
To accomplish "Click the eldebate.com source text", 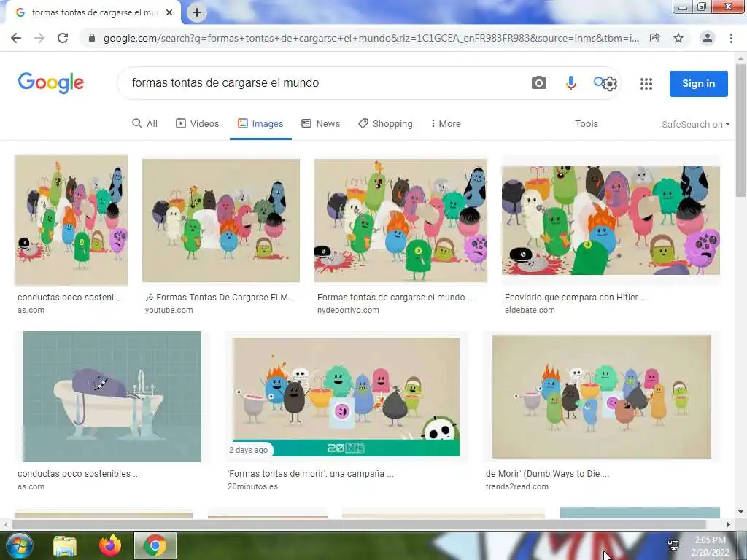I will [530, 310].
